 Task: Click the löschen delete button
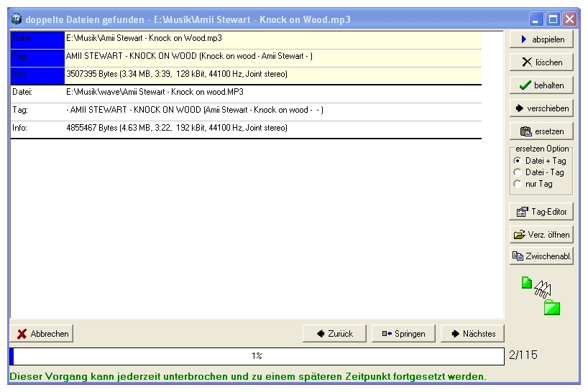(x=541, y=62)
